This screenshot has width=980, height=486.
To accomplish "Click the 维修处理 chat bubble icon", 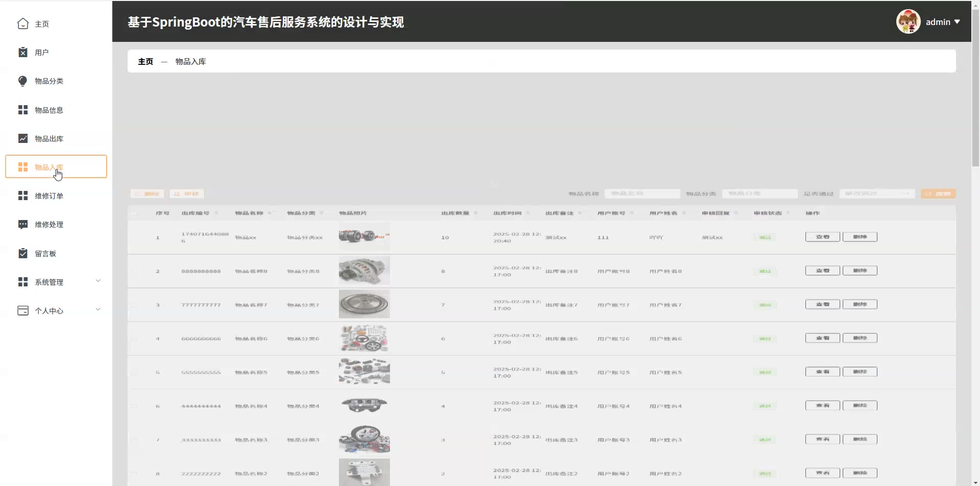I will 23,225.
